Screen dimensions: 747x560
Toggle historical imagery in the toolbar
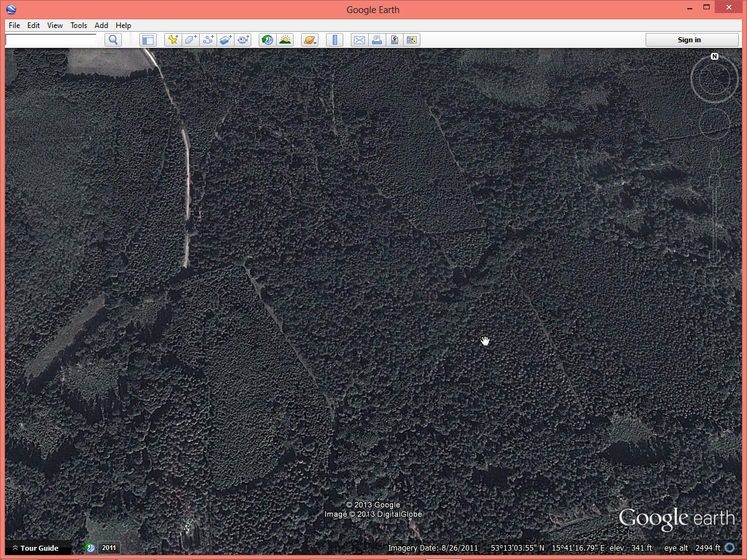267,40
